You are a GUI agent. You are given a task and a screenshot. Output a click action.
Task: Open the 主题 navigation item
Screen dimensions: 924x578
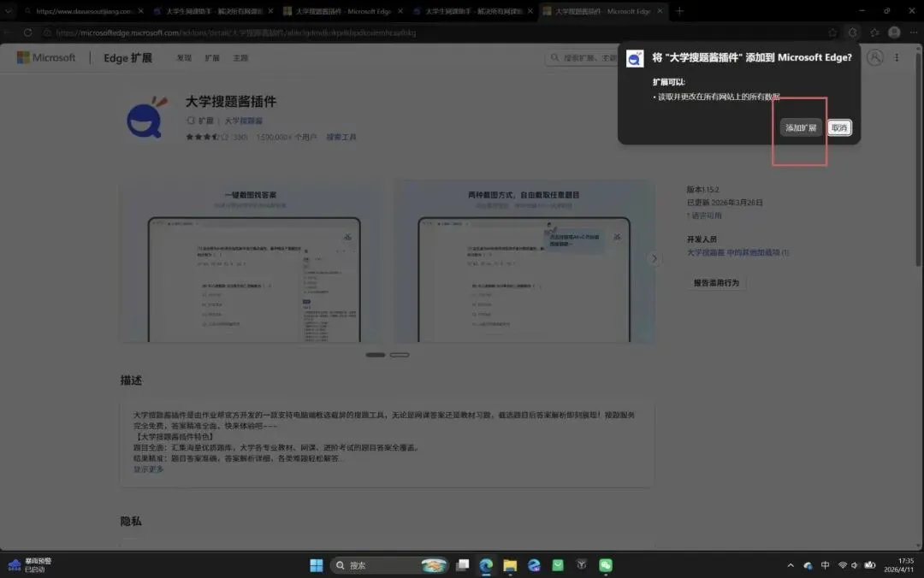(x=240, y=58)
